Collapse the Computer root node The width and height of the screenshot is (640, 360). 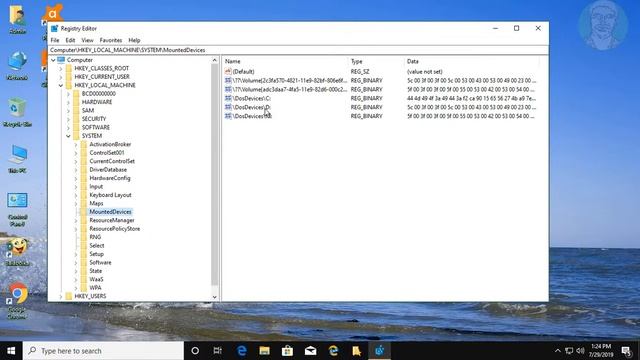point(53,60)
